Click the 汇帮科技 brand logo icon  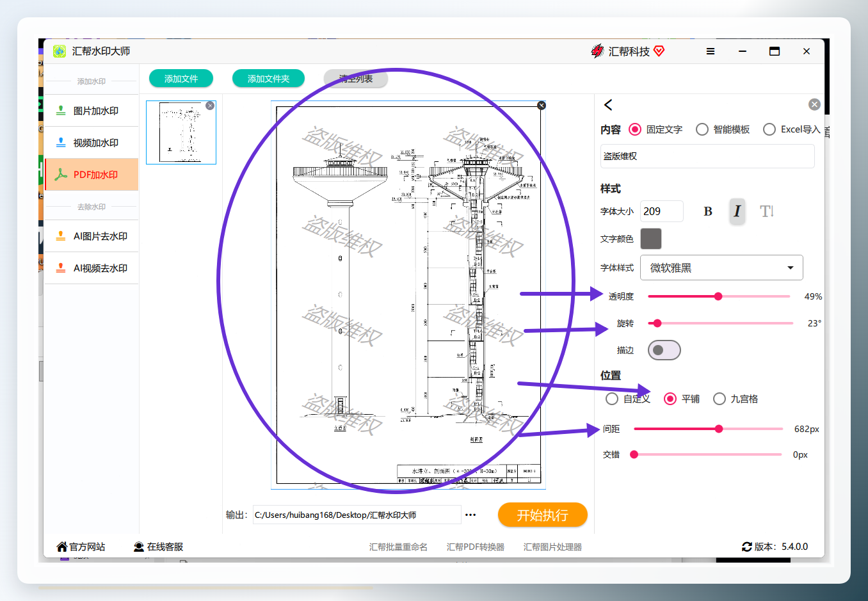pos(597,51)
